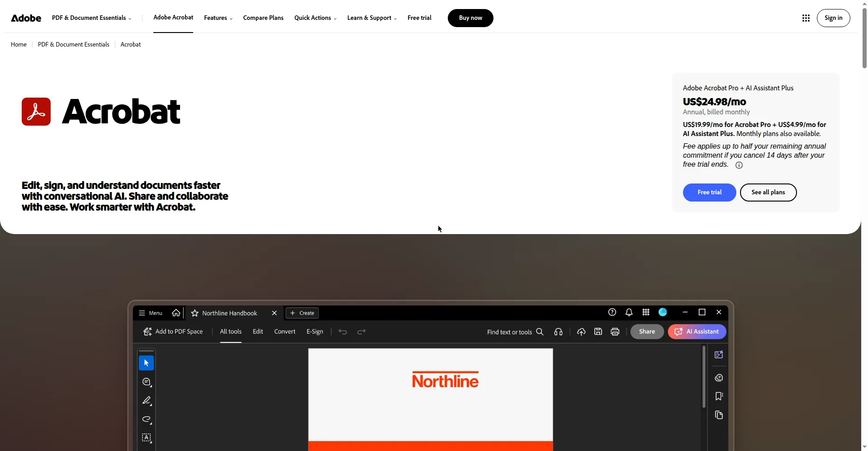Open the notifications bell icon
868x451 pixels.
(x=629, y=312)
